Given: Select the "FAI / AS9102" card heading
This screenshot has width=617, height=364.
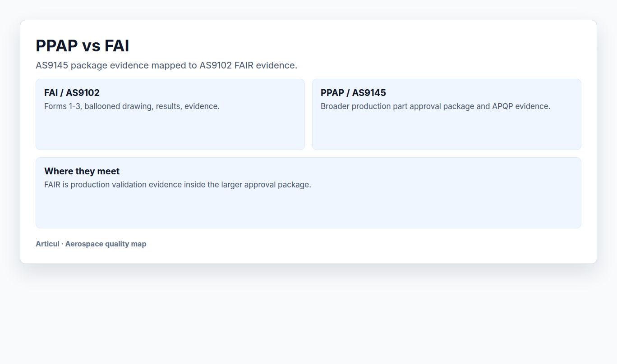Looking at the screenshot, I should tap(72, 93).
